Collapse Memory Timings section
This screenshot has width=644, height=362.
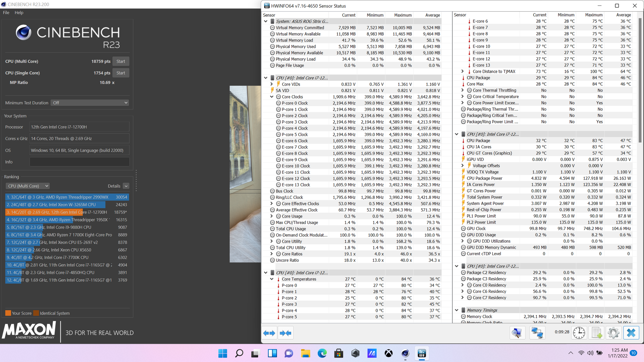point(457,310)
